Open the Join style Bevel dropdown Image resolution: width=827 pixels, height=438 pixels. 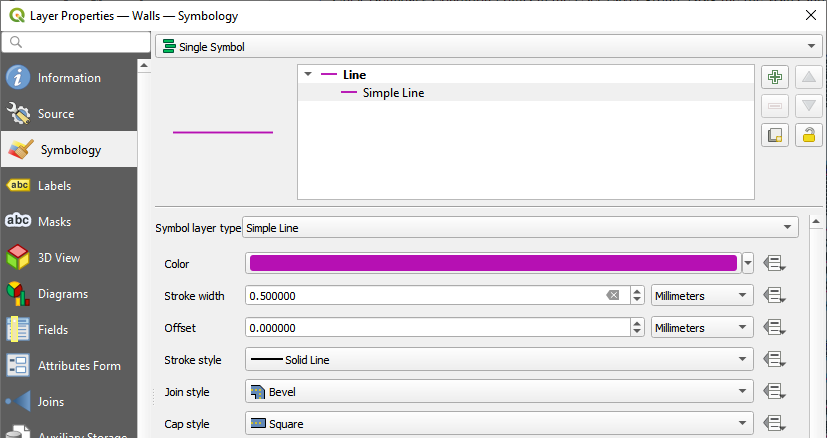pos(498,392)
